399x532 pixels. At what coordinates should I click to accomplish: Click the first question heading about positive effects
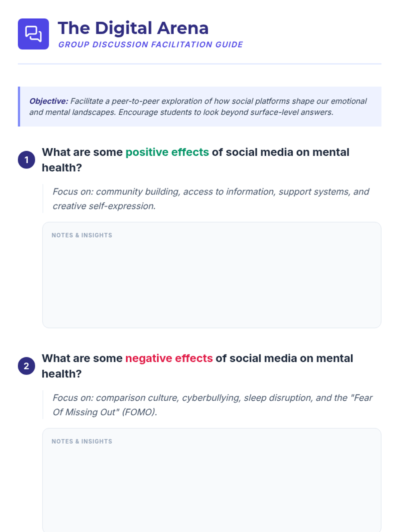coord(196,160)
